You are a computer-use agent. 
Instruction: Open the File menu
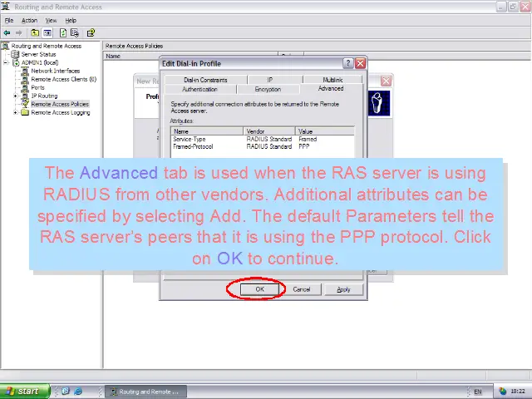point(9,20)
